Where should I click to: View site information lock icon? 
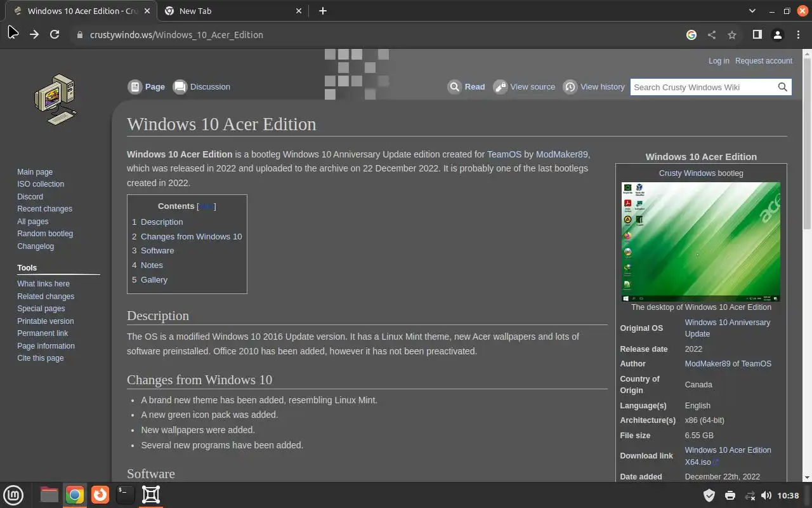tap(79, 35)
